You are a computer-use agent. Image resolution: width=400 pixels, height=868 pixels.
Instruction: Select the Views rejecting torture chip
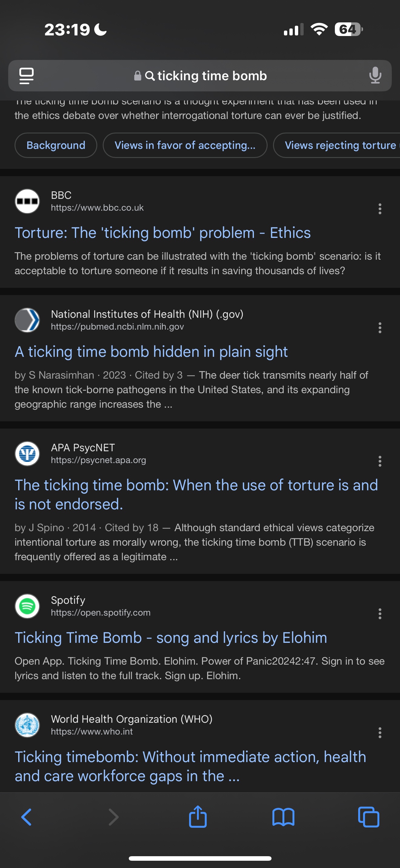[337, 145]
